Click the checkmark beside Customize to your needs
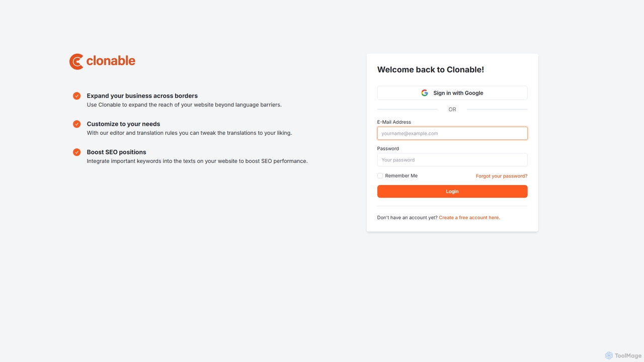 77,124
